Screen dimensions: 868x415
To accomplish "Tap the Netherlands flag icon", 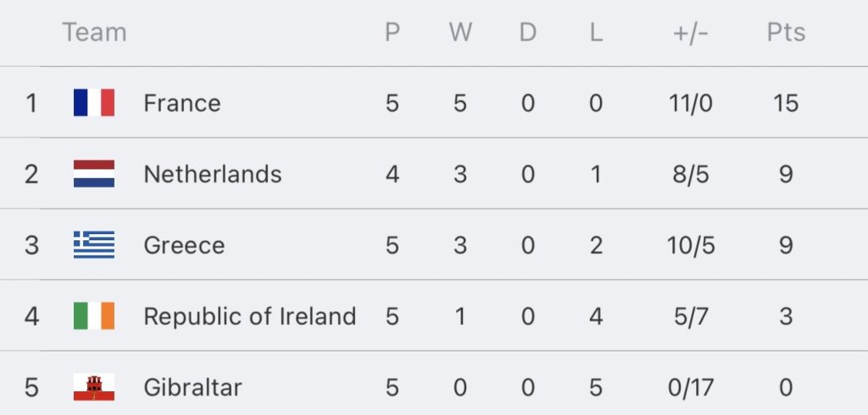I will 94,174.
